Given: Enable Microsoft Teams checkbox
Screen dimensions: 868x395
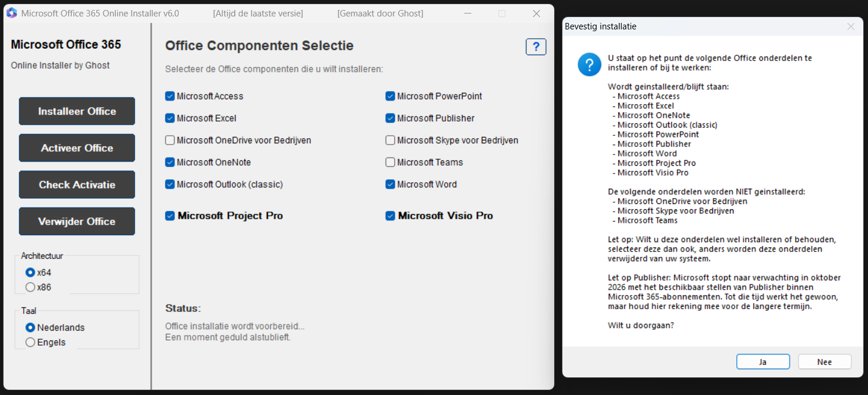Looking at the screenshot, I should coord(390,162).
